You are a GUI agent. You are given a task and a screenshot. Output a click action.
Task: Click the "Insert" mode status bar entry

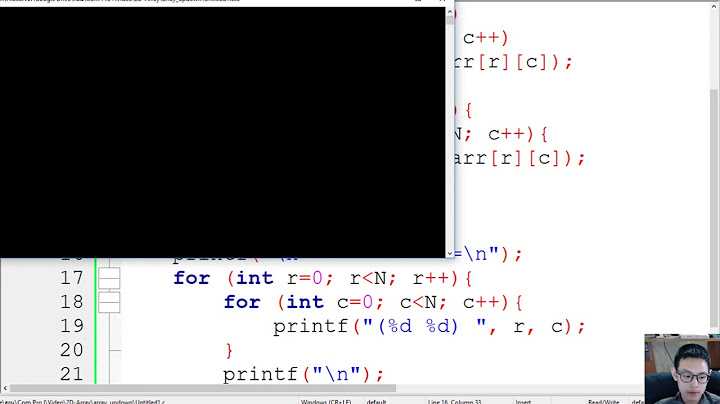point(523,401)
